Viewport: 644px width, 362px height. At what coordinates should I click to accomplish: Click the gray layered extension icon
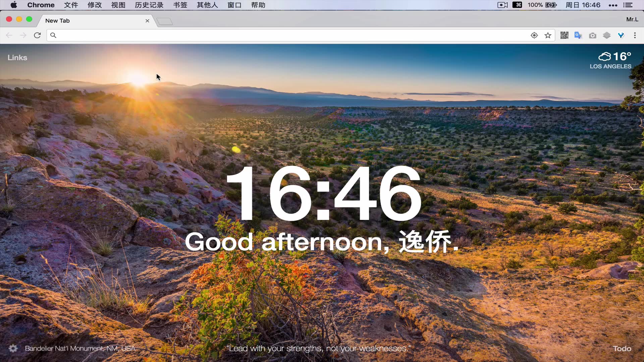click(x=607, y=35)
